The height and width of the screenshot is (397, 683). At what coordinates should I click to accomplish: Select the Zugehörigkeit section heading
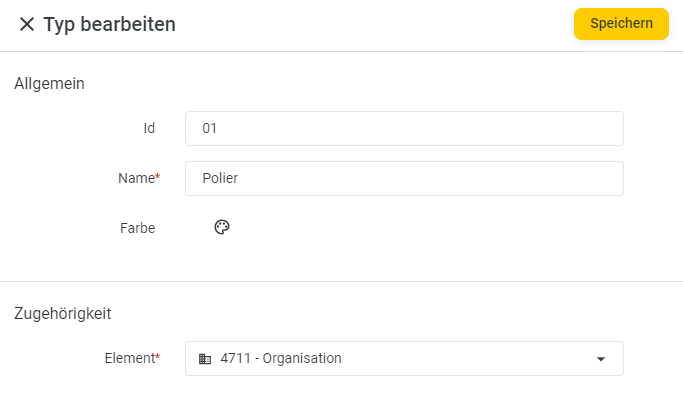(63, 313)
